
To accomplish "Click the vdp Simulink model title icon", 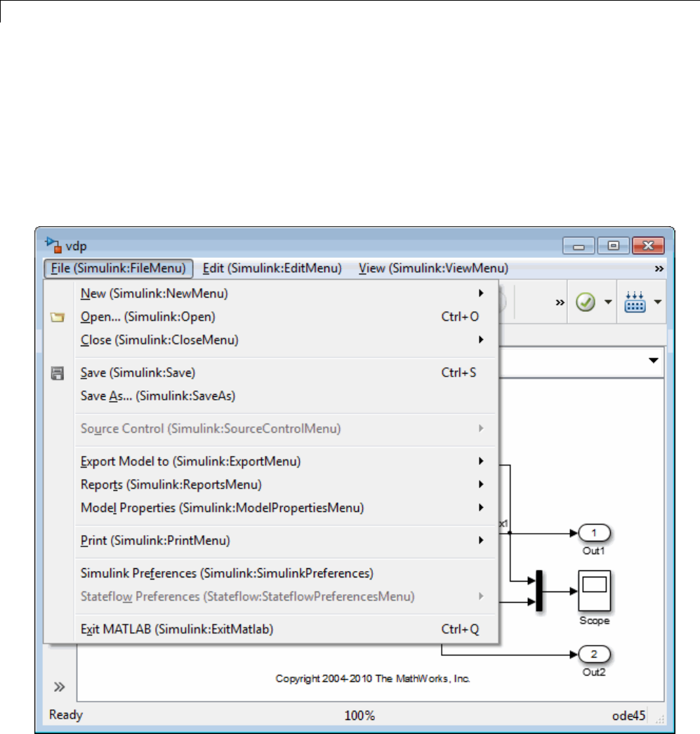I will [53, 245].
